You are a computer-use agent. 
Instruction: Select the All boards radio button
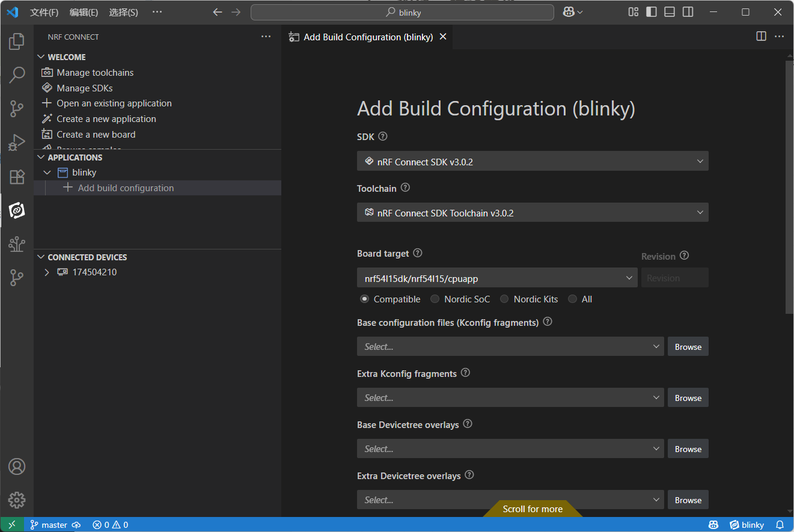[x=572, y=299]
